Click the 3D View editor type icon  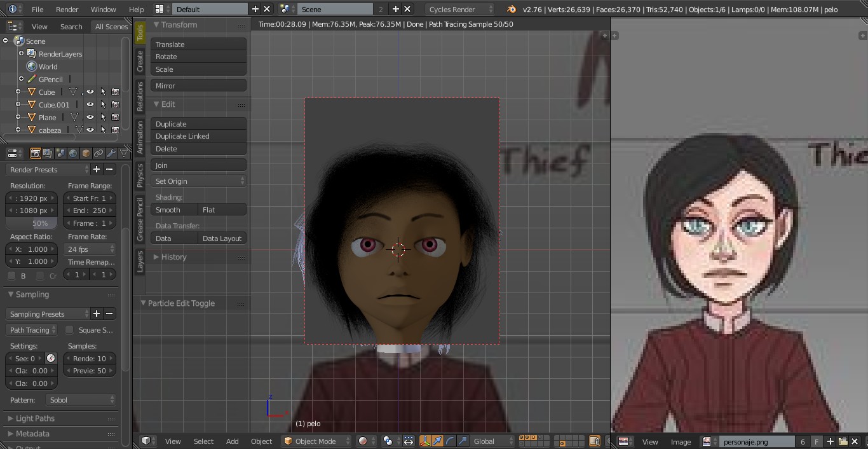click(x=149, y=441)
